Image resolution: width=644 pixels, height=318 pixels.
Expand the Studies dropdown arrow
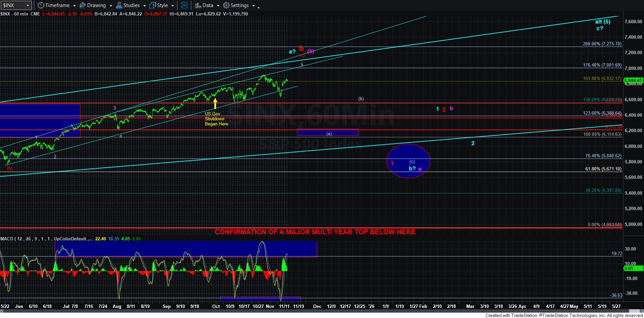144,6
